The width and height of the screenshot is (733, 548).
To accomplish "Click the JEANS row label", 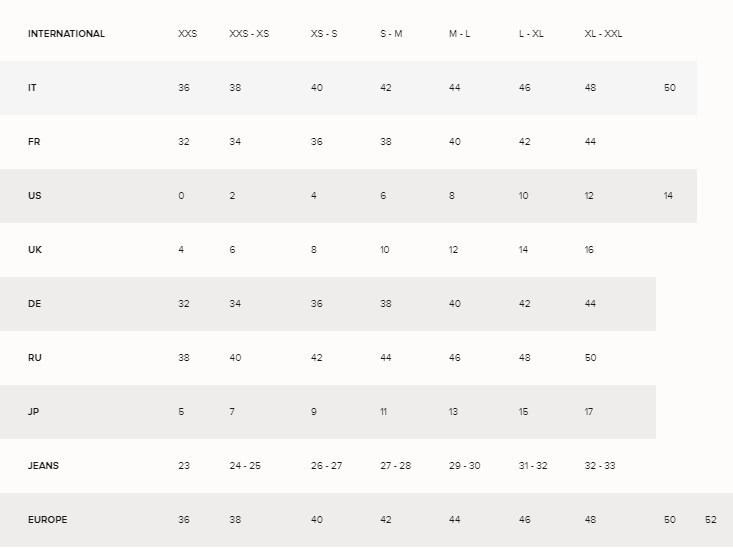I will (x=43, y=466).
